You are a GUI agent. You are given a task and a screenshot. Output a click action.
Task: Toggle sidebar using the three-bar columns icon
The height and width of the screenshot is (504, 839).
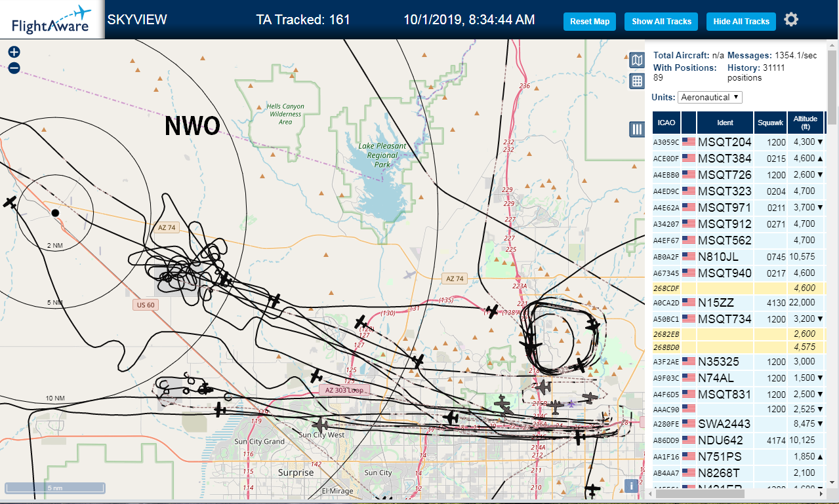click(636, 129)
